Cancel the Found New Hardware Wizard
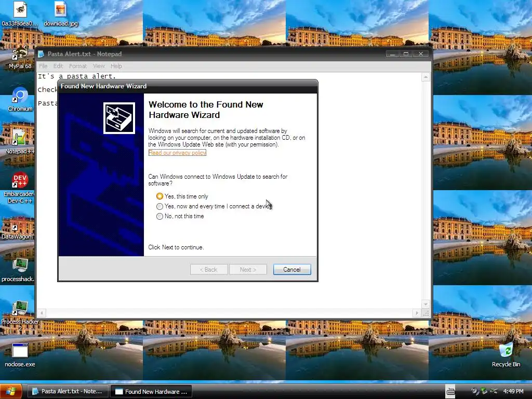The image size is (532, 399). tap(292, 270)
